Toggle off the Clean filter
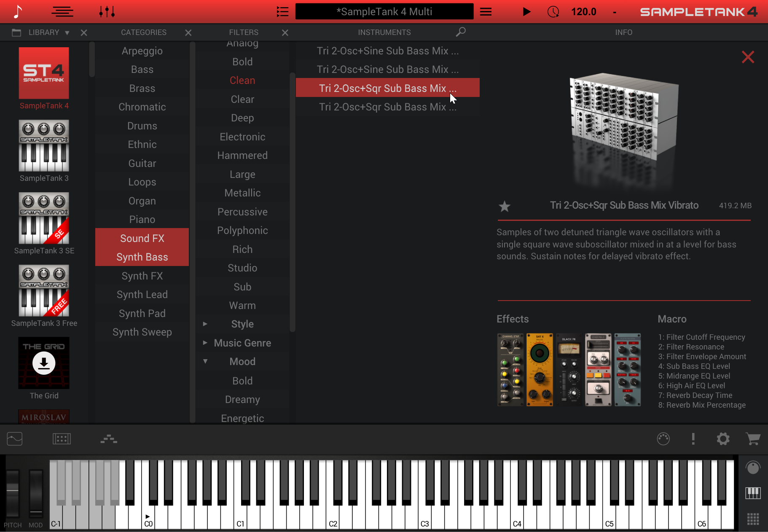 coord(242,81)
